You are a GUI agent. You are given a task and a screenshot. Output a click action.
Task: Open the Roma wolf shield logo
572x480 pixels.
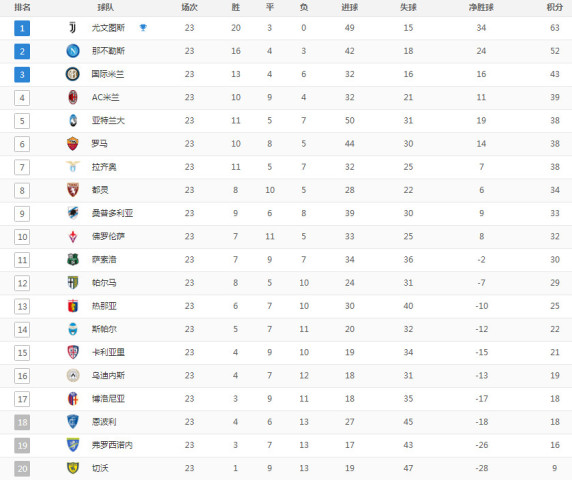[73, 144]
